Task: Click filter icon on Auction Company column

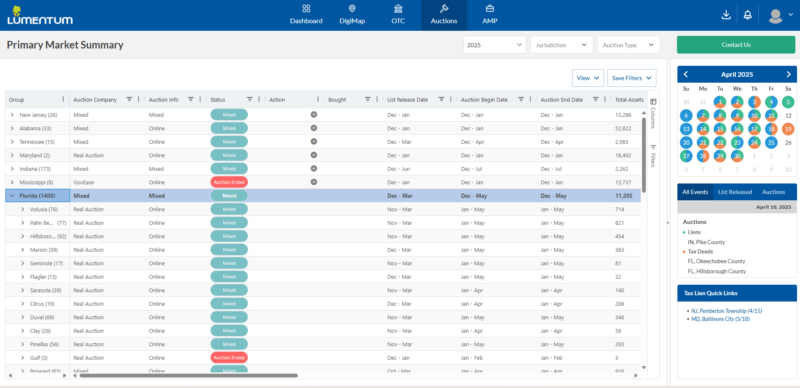Action: click(x=129, y=100)
